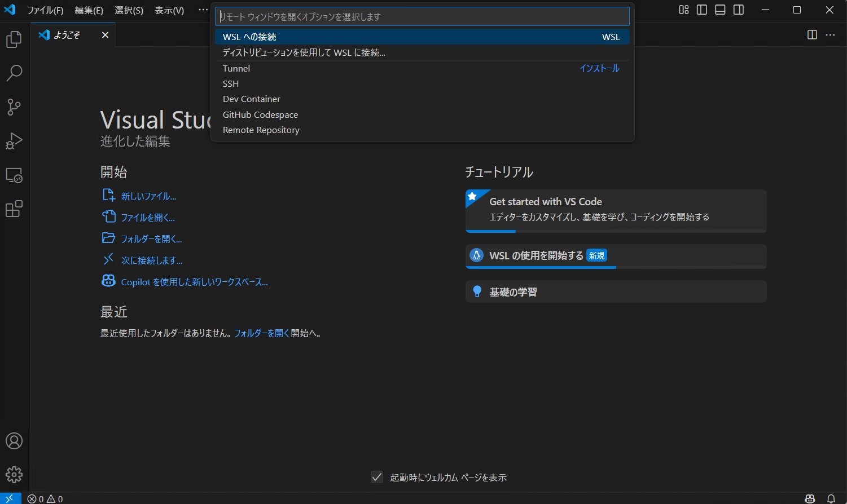The image size is (847, 504).
Task: Click the remote window indicator in status bar
Action: tap(10, 498)
